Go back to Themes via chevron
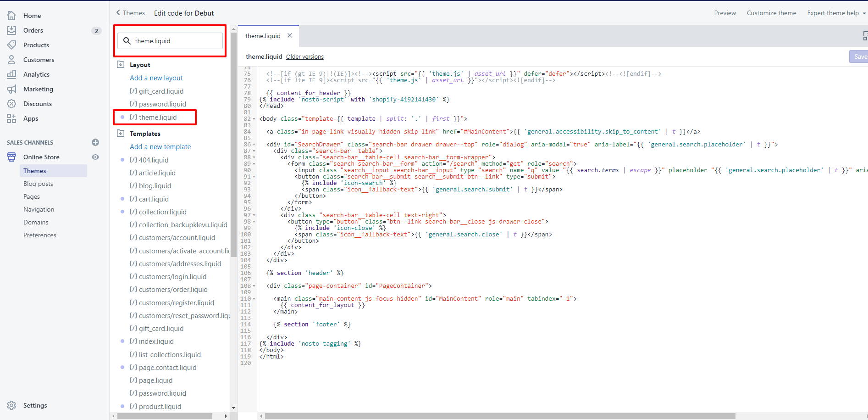 click(x=118, y=13)
